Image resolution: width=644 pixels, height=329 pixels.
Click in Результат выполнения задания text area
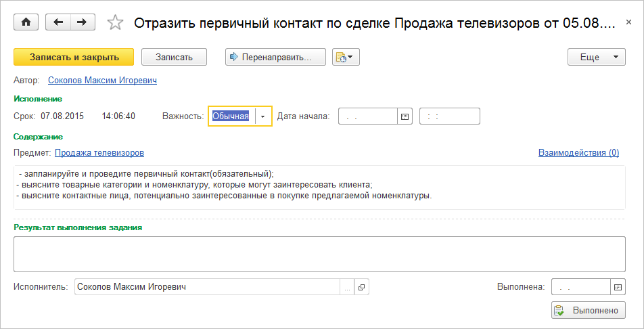coord(319,253)
